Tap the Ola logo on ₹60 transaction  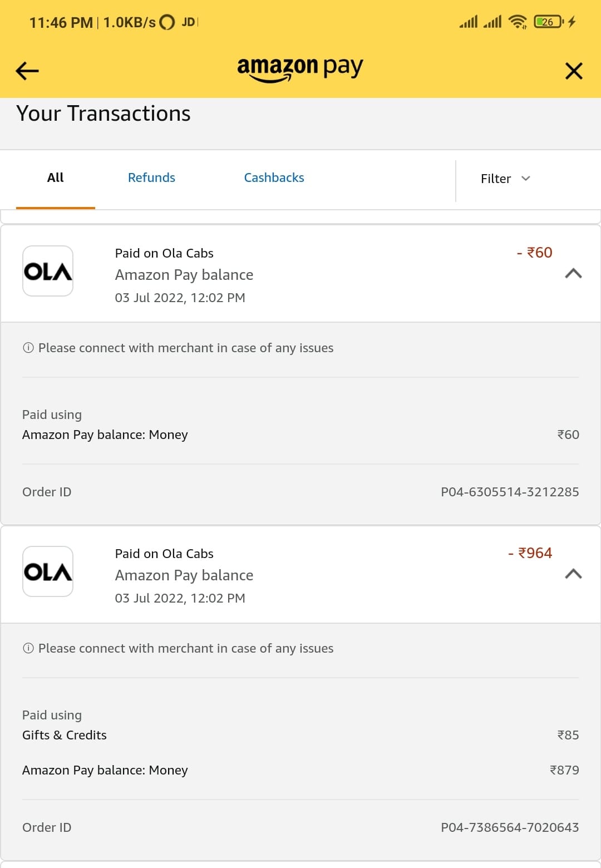pos(48,272)
